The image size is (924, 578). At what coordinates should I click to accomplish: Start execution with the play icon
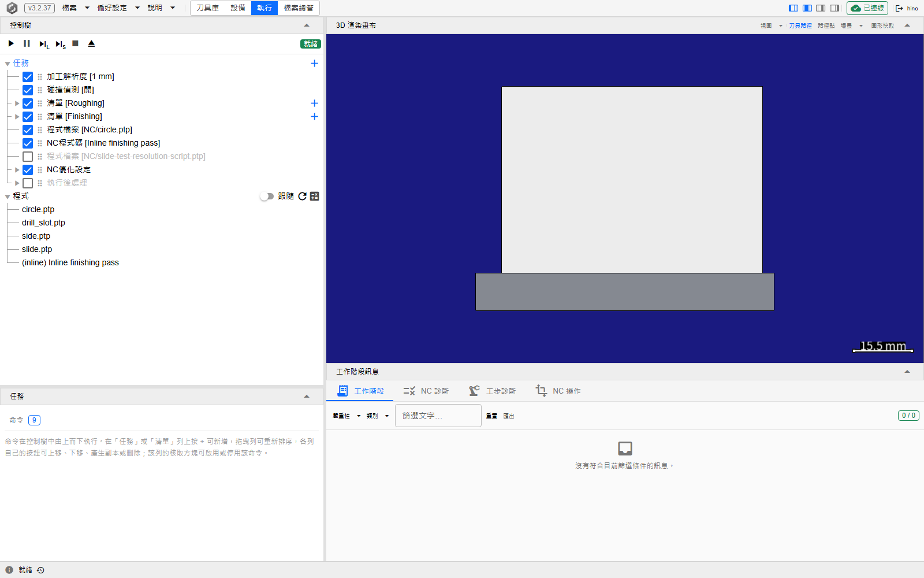[11, 43]
